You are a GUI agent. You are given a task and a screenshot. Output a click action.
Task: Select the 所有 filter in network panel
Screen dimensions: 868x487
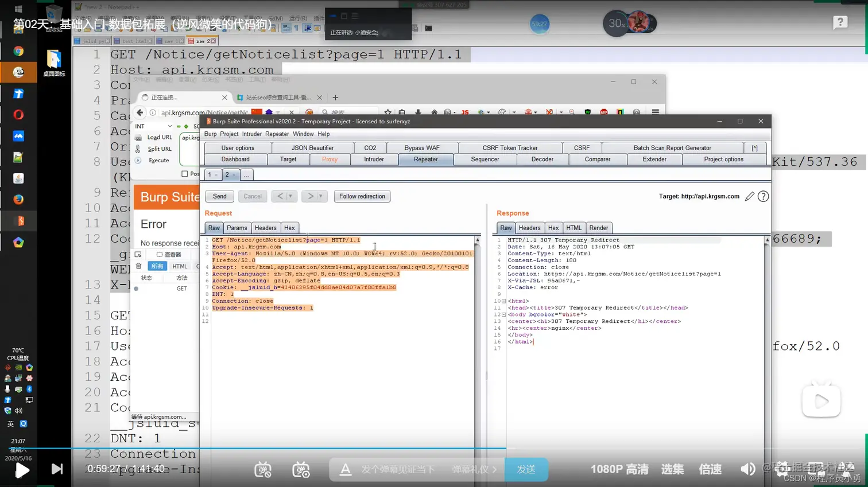coord(157,266)
